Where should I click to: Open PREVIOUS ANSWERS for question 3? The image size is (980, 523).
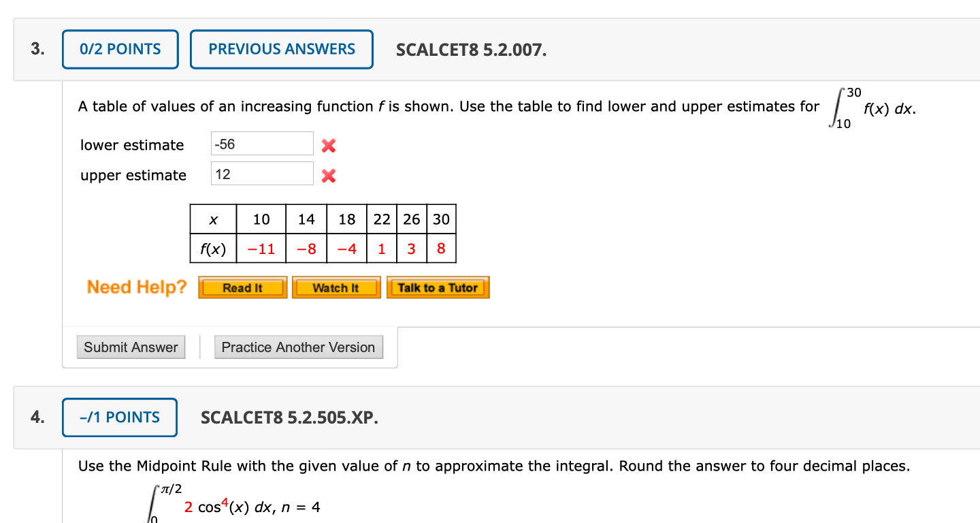(281, 49)
